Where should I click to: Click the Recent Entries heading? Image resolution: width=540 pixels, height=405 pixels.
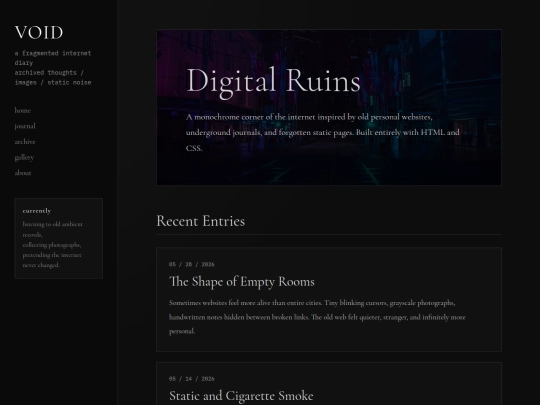(x=200, y=221)
